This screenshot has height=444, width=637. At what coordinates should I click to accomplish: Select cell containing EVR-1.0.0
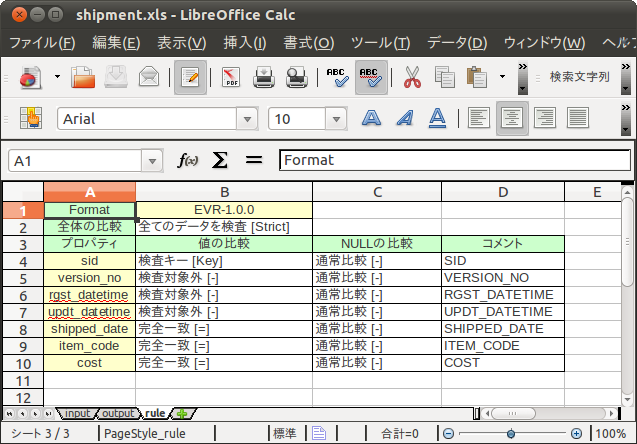[224, 210]
